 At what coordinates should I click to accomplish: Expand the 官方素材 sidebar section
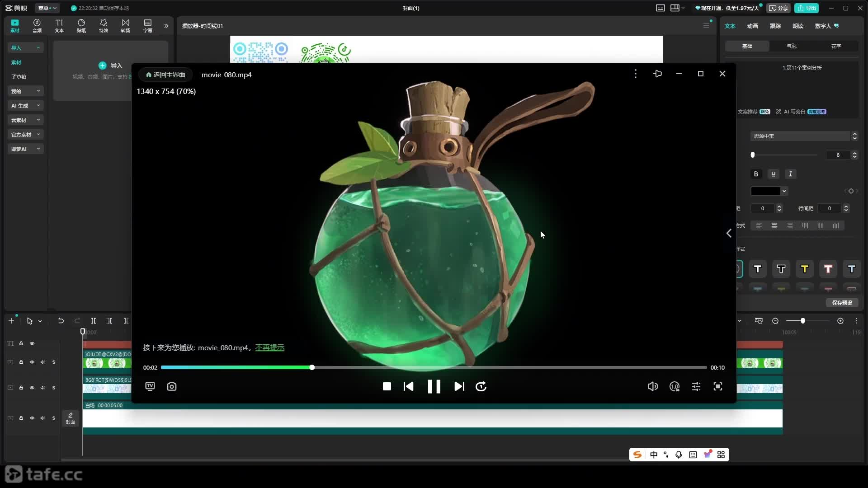click(26, 135)
